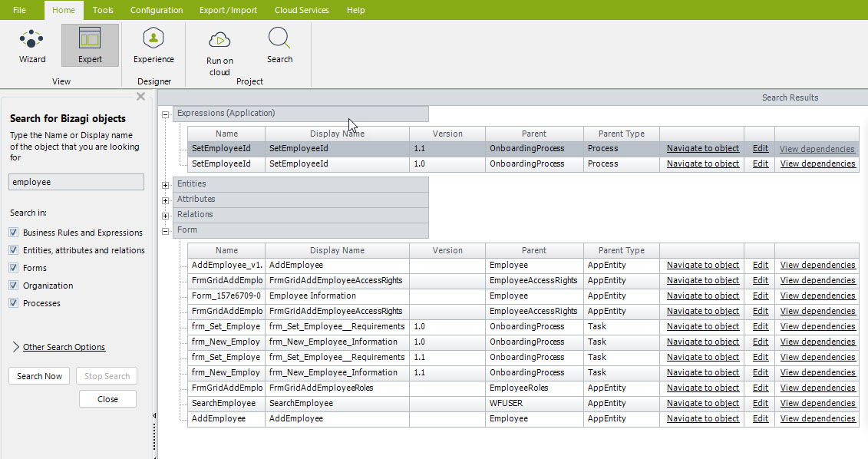
Task: View dependencies for frm_New_Employee_Information version 1.1
Action: click(x=817, y=372)
